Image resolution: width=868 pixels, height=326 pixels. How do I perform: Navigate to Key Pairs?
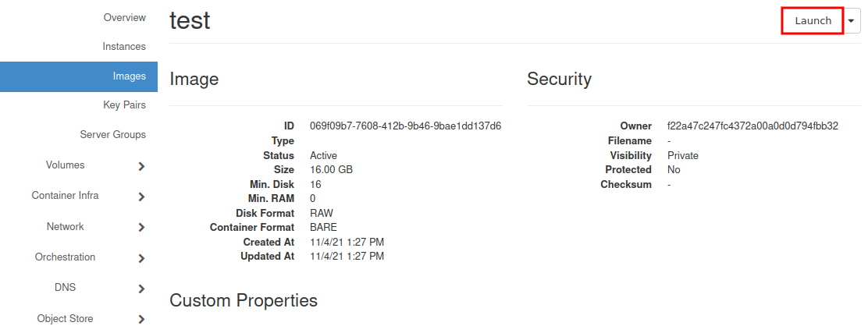tap(124, 105)
